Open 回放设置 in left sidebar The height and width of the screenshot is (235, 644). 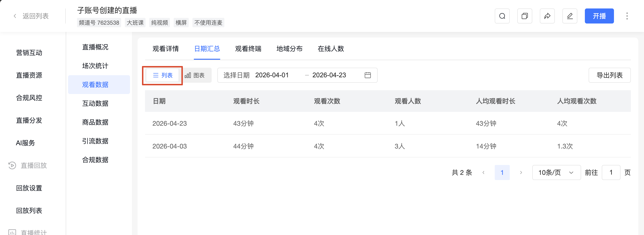[x=29, y=188]
